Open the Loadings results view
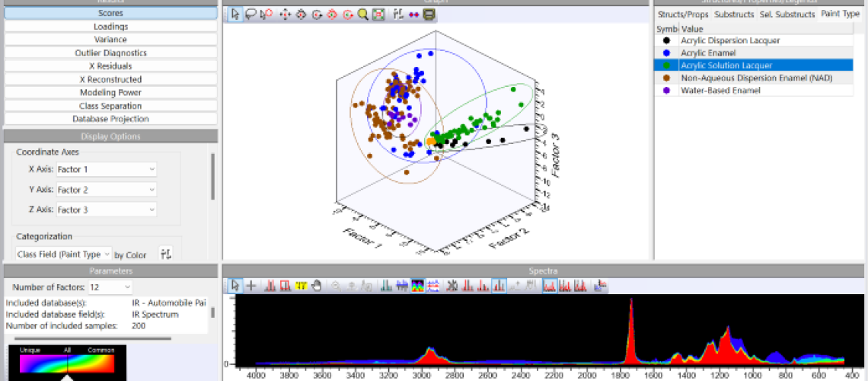 tap(110, 26)
